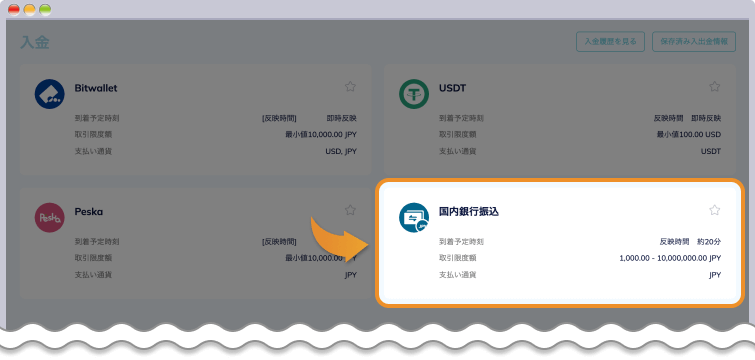The image size is (755, 360).
Task: Select the USDT card title
Action: tap(452, 88)
